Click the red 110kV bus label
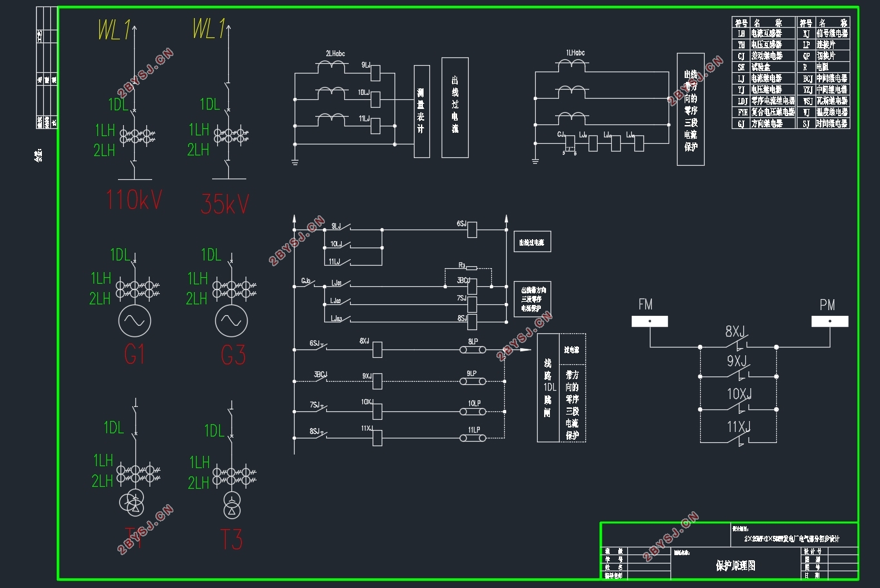 (134, 200)
